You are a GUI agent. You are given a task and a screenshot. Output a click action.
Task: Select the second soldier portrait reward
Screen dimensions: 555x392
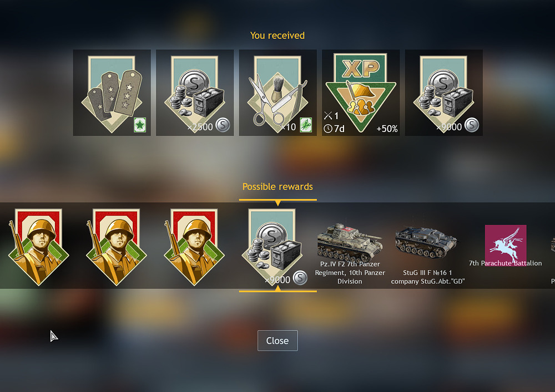(117, 247)
